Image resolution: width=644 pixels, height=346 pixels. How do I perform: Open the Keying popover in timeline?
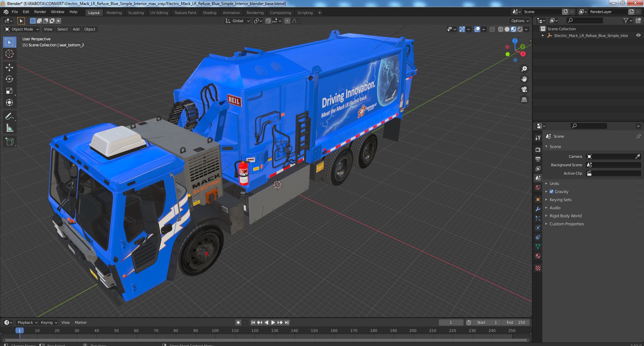click(x=49, y=322)
